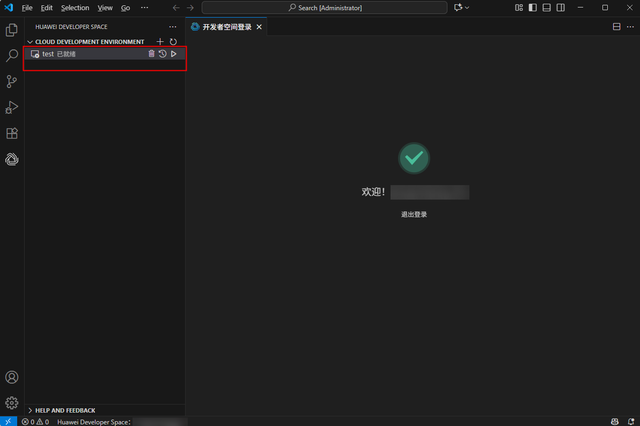Open the Huawei Developer Space view

click(x=12, y=159)
